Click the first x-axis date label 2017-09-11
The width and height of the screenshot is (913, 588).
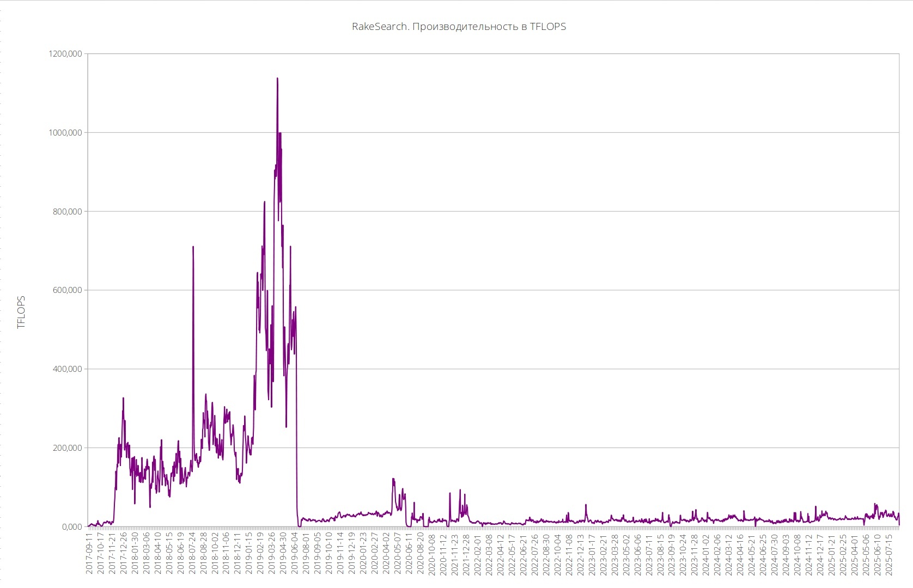(x=89, y=554)
